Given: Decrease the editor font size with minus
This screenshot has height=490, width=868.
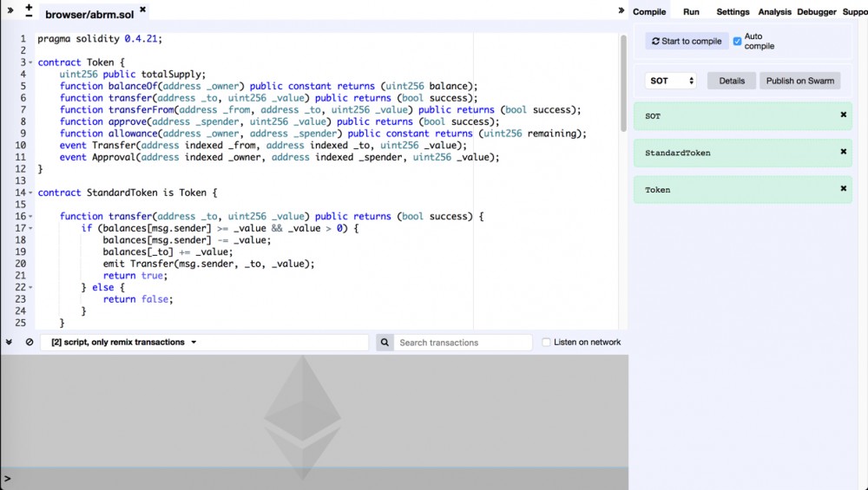Looking at the screenshot, I should 29,16.
